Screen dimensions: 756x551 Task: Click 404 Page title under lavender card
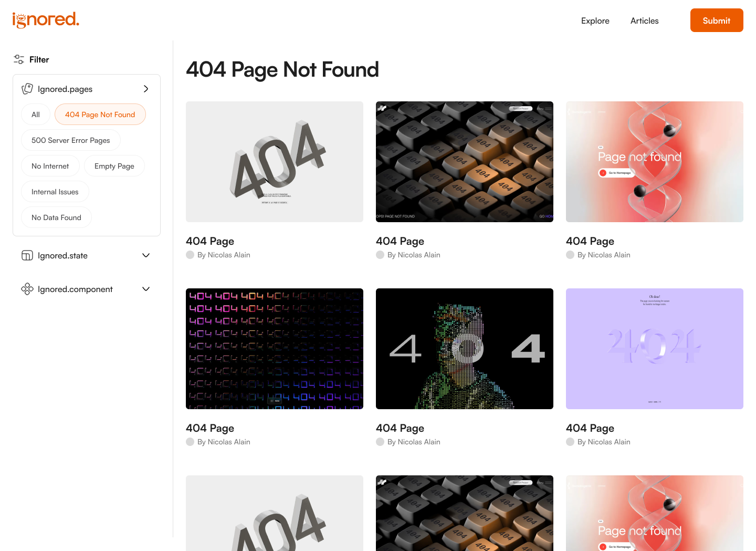[x=590, y=428]
